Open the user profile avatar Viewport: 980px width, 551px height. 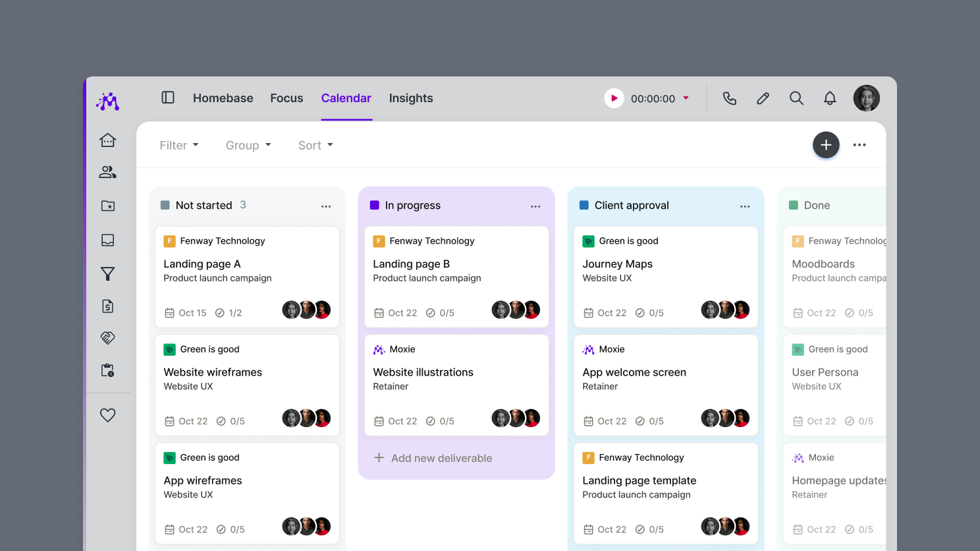867,98
